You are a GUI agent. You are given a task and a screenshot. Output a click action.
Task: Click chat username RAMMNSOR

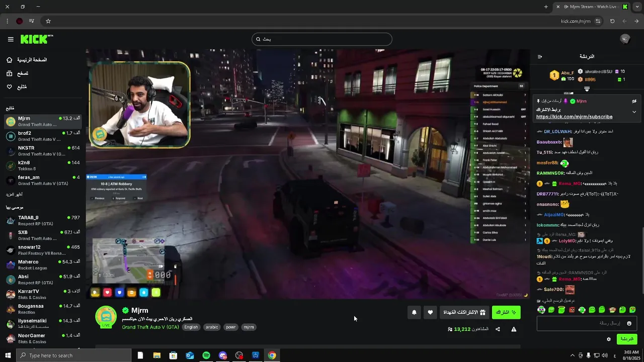[x=551, y=173]
